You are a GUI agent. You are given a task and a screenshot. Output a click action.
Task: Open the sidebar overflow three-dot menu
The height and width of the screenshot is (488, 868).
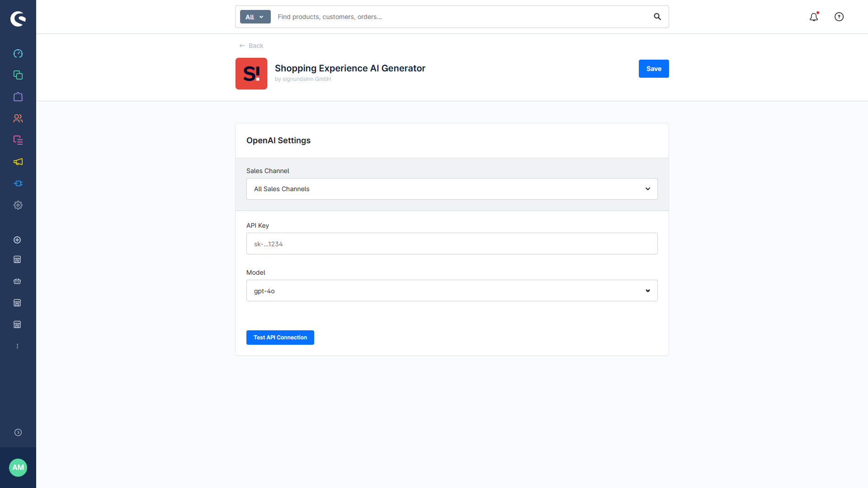click(17, 346)
